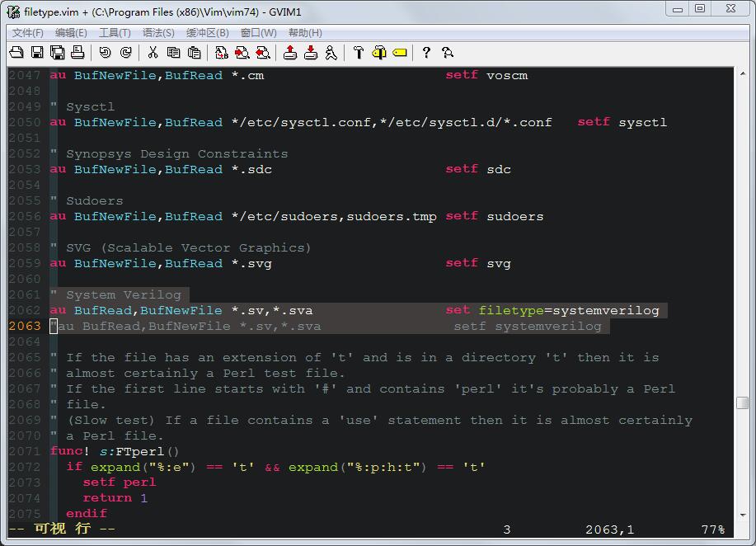
Task: Click the Make hammer icon
Action: [x=359, y=52]
